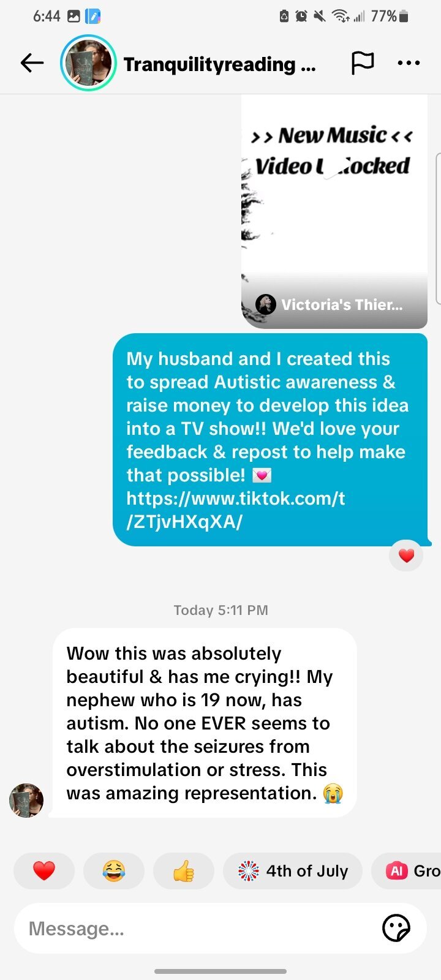Open Tranquilityreading profile picture in header
Viewport: 441px width, 980px height.
89,62
